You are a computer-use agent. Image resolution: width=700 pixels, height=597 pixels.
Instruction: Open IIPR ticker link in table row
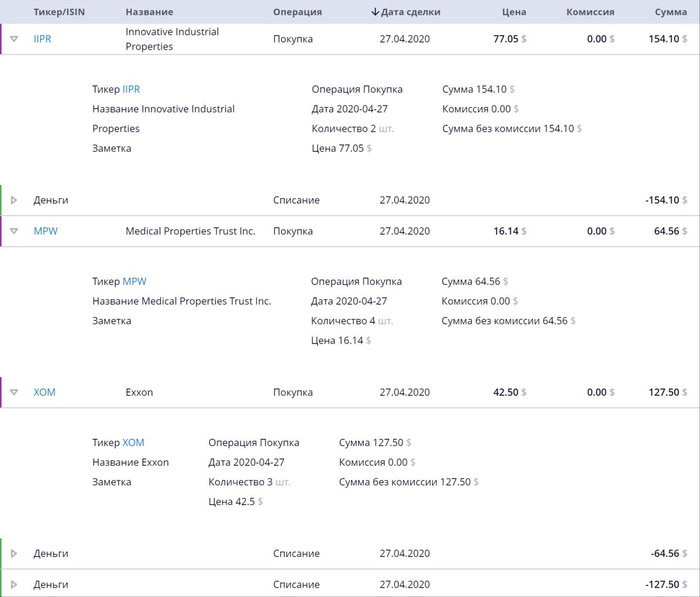tap(42, 39)
